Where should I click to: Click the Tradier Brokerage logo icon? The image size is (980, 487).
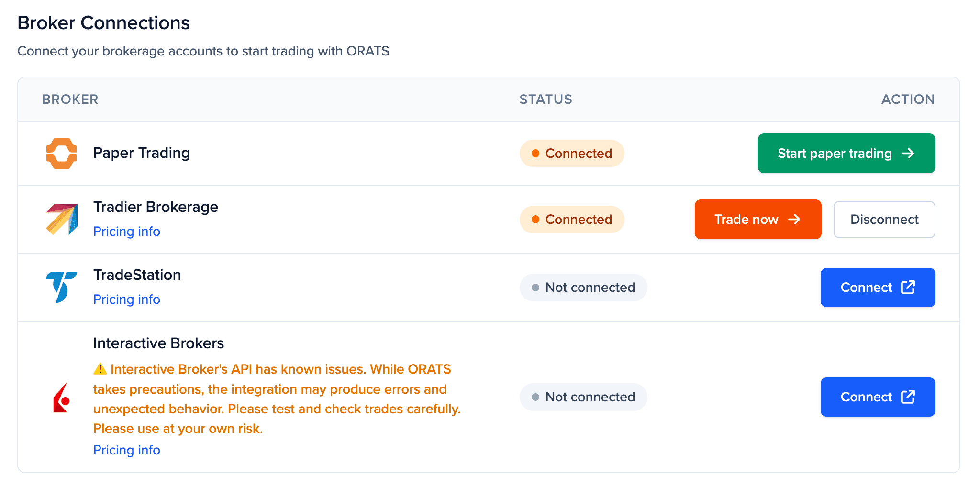[x=61, y=219]
